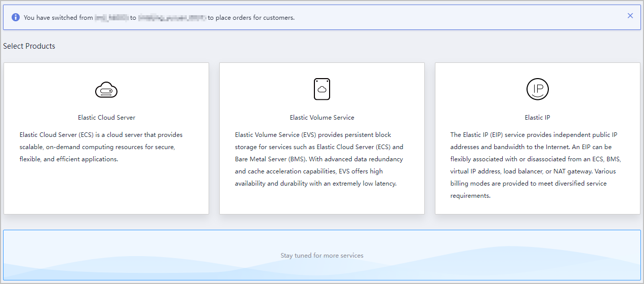Select the Elastic IP title
The height and width of the screenshot is (284, 644).
(537, 117)
